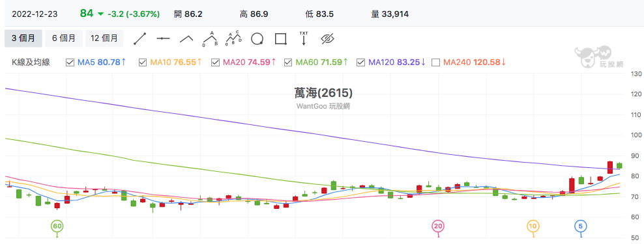644x244 pixels.
Task: Click the WantGoo 玩股網 subtitle text
Action: [323, 106]
